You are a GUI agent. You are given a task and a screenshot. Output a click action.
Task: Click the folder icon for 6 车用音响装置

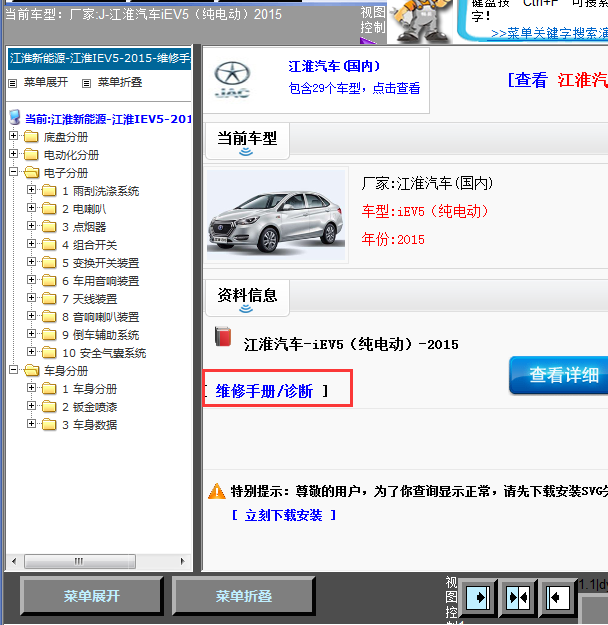tap(49, 281)
